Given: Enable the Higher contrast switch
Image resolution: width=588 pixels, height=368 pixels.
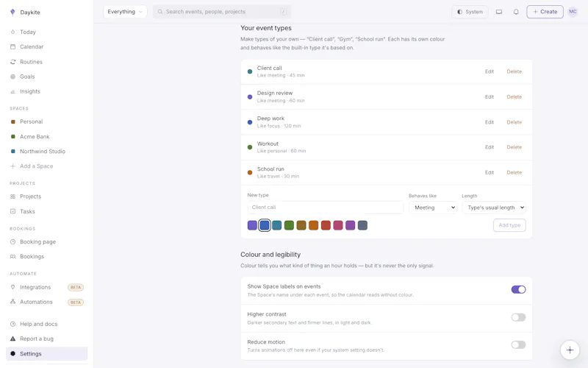Looking at the screenshot, I should click(518, 317).
